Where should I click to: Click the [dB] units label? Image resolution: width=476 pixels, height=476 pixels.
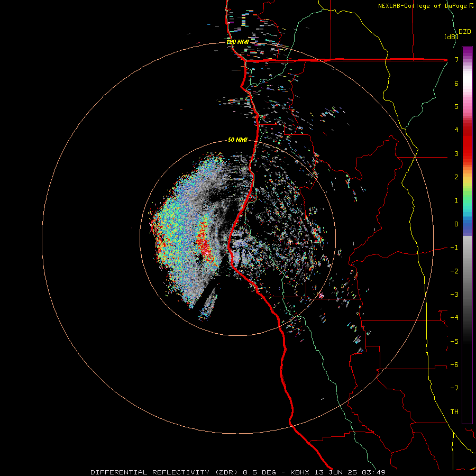(x=451, y=36)
